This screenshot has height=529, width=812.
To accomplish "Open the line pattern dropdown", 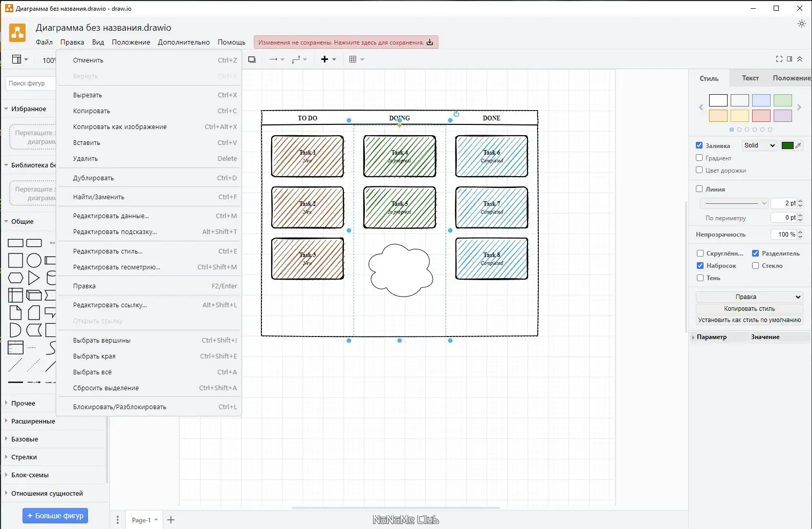I will pyautogui.click(x=734, y=203).
